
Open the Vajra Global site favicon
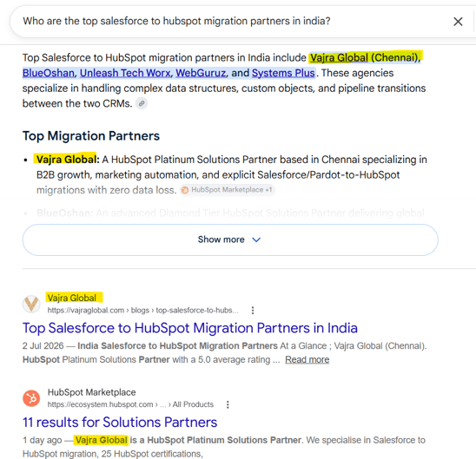(31, 304)
